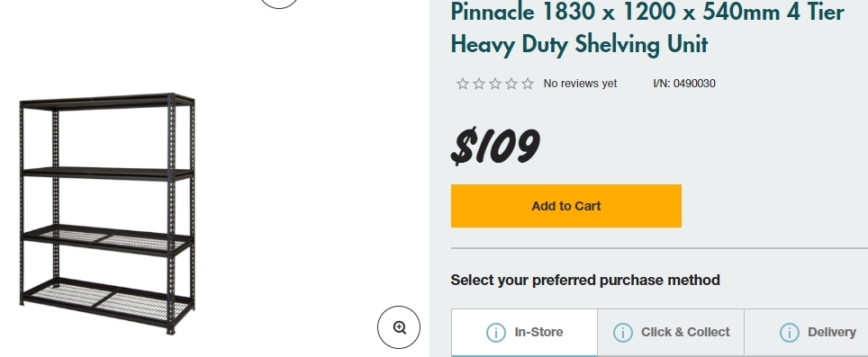Screen dimensions: 868x357
Task: Select the fifth rating star
Action: [528, 84]
